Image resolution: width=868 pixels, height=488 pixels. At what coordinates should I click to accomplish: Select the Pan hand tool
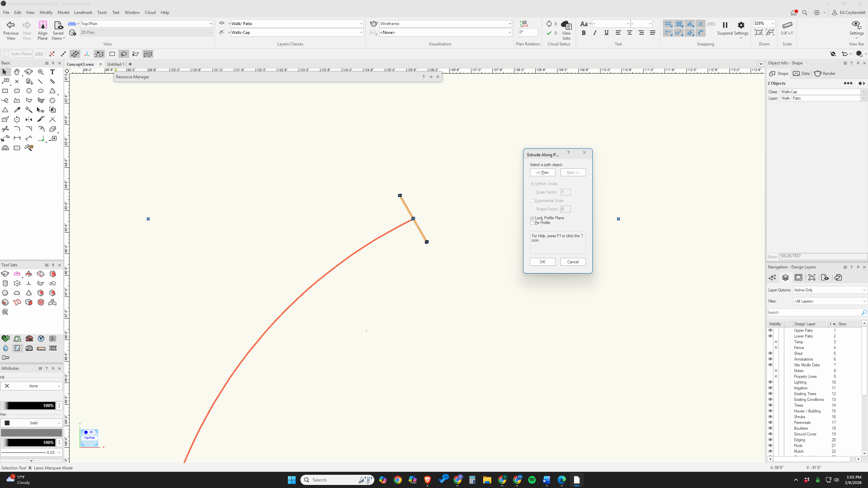[x=17, y=72]
